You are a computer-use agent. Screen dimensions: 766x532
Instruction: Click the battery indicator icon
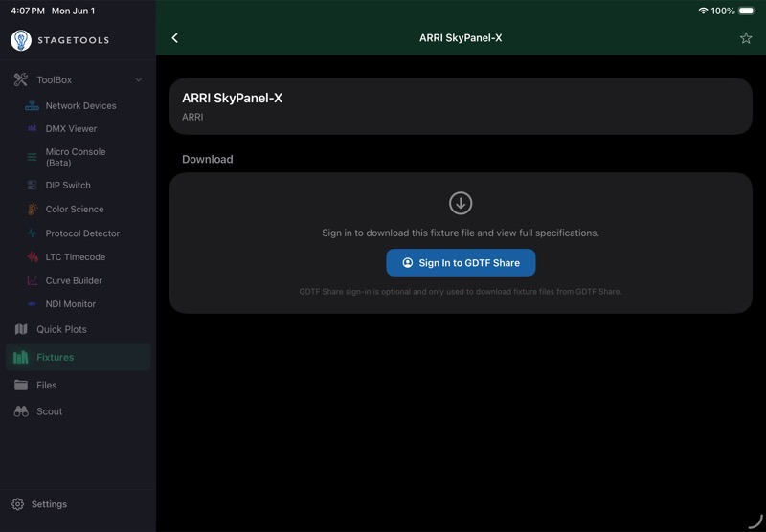[x=748, y=11]
